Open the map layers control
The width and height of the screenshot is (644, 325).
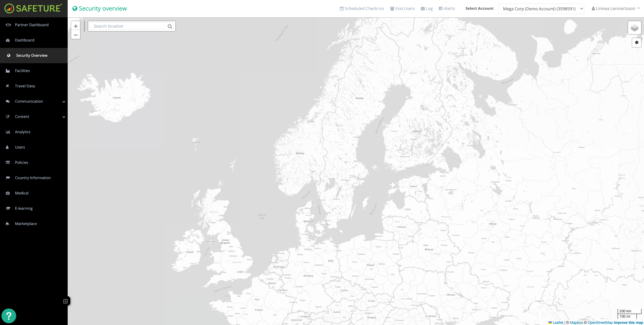634,28
